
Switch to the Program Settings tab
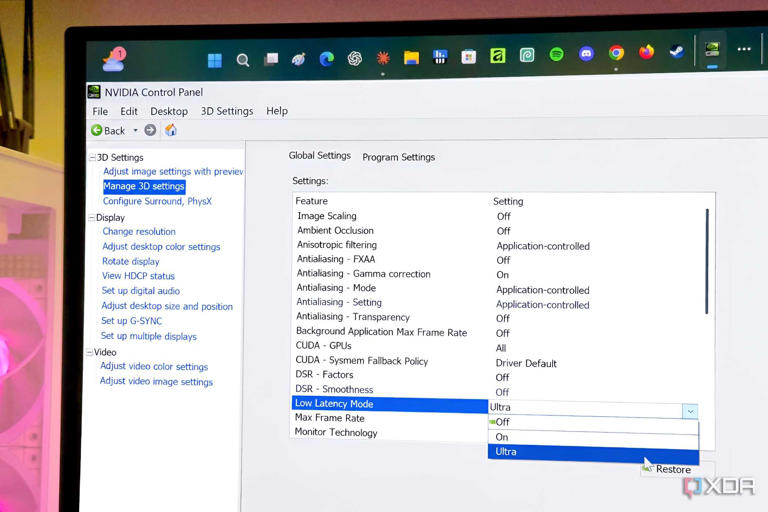point(399,157)
